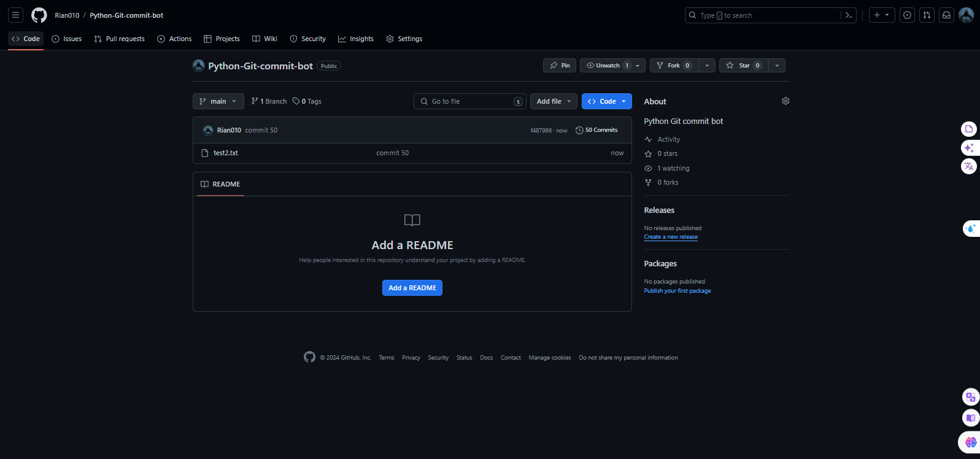
Task: Switch to the Insights tab
Action: 356,39
